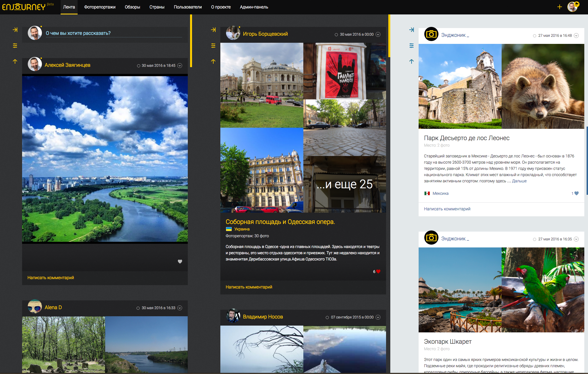Open middle column filter sliders icon
Screen dimensions: 588x374
[x=213, y=46]
